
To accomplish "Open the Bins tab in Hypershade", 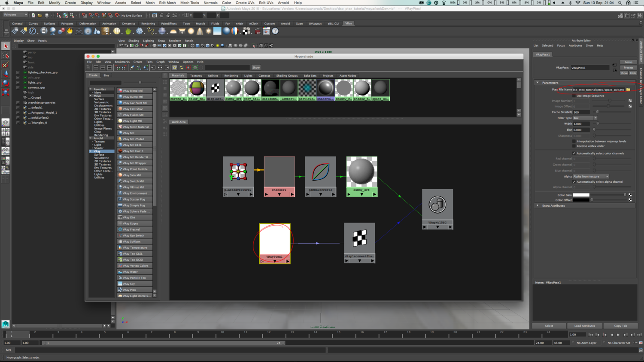I will [106, 75].
